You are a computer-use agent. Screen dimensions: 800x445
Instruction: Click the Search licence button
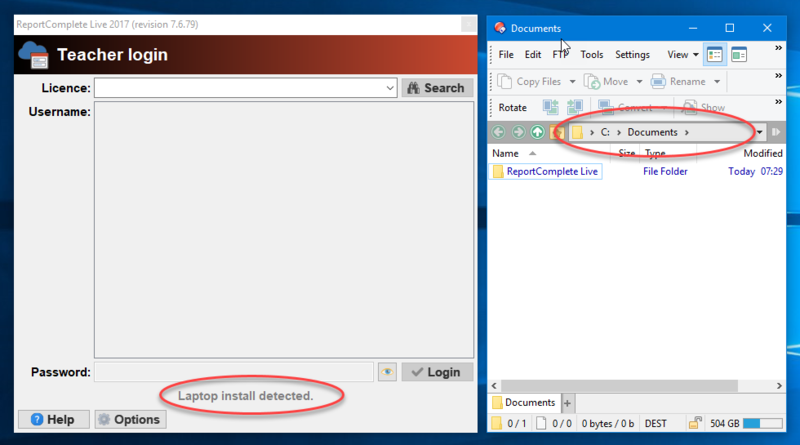(437, 88)
